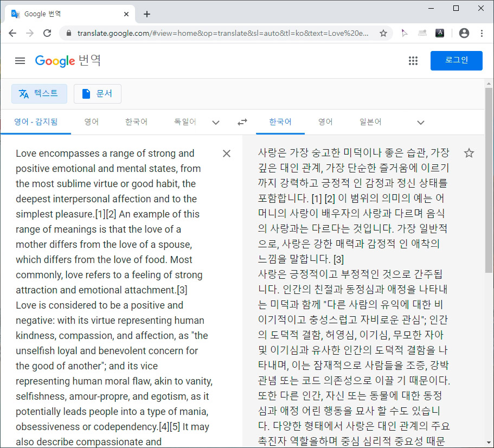View site security lock information
The width and height of the screenshot is (494, 448).
pos(69,33)
